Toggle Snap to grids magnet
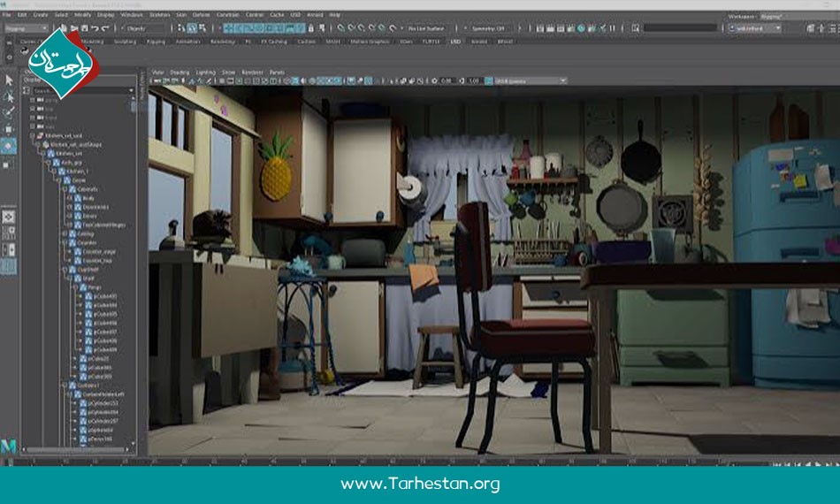The width and height of the screenshot is (840, 504). pyautogui.click(x=341, y=27)
